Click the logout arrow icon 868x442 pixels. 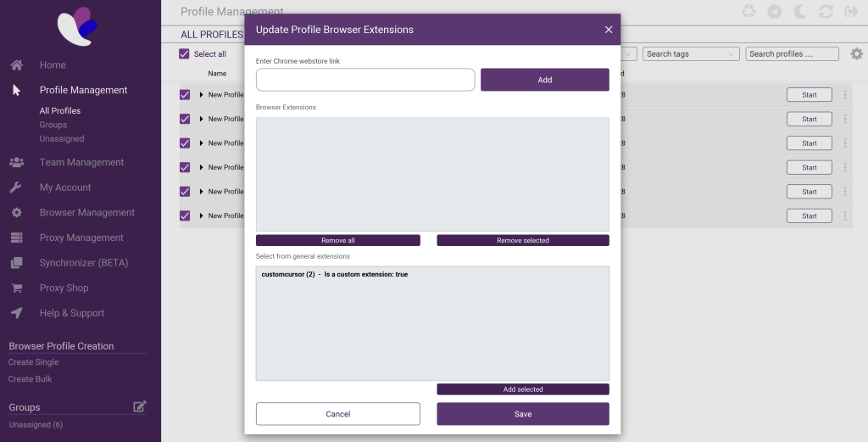coord(851,12)
